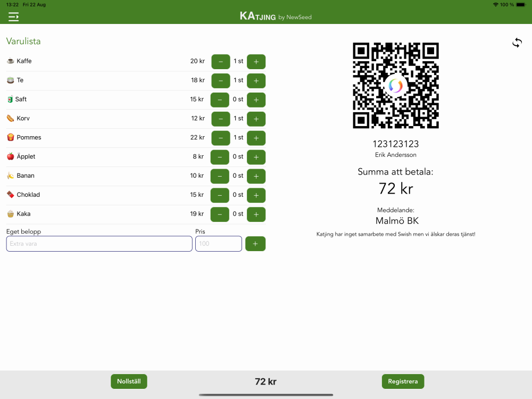Focus the Extra vara input field
The height and width of the screenshot is (399, 532).
99,244
